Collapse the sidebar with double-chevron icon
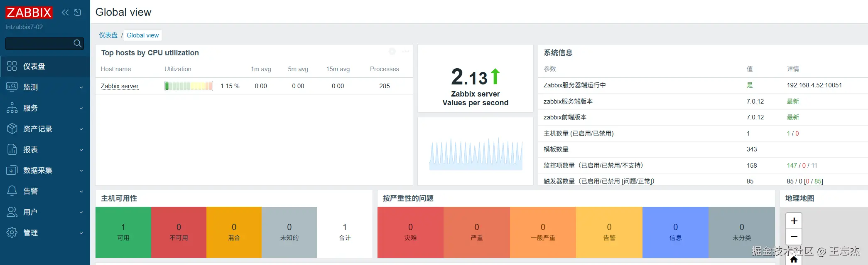868x265 pixels. click(65, 12)
